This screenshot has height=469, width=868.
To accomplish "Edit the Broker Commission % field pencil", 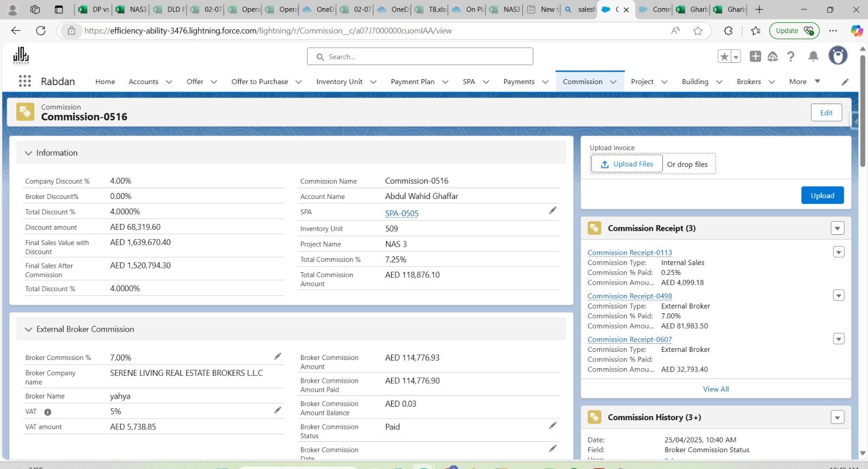I will 278,356.
